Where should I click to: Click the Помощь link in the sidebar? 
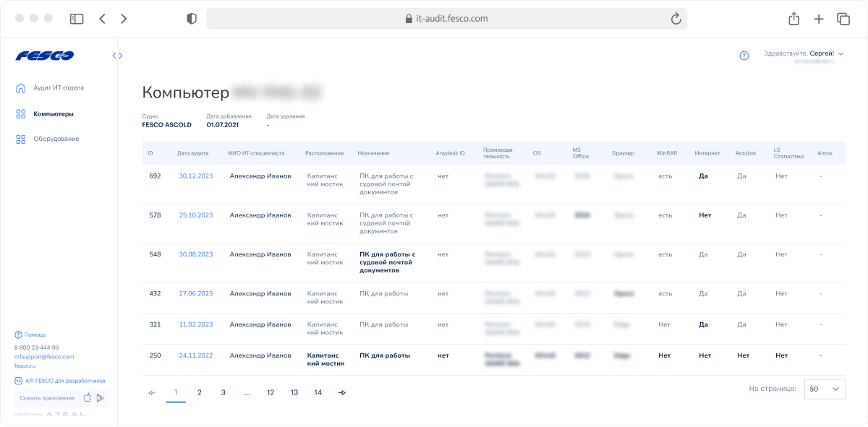coord(35,335)
